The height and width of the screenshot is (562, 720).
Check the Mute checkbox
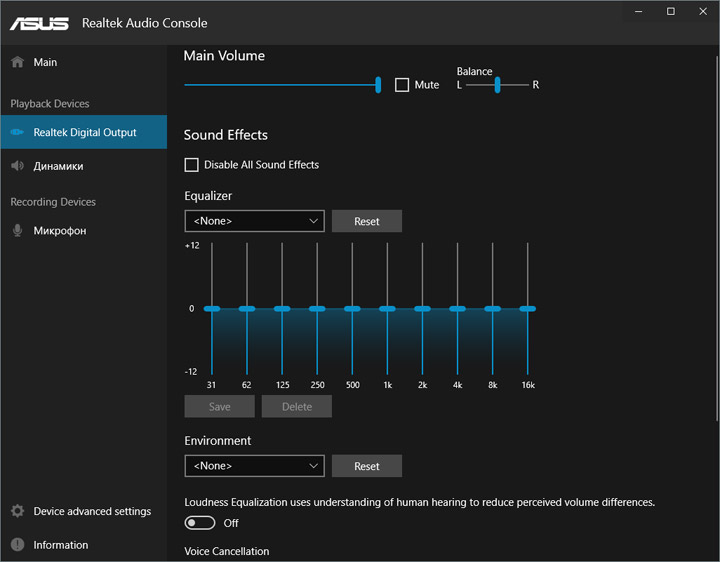[402, 85]
